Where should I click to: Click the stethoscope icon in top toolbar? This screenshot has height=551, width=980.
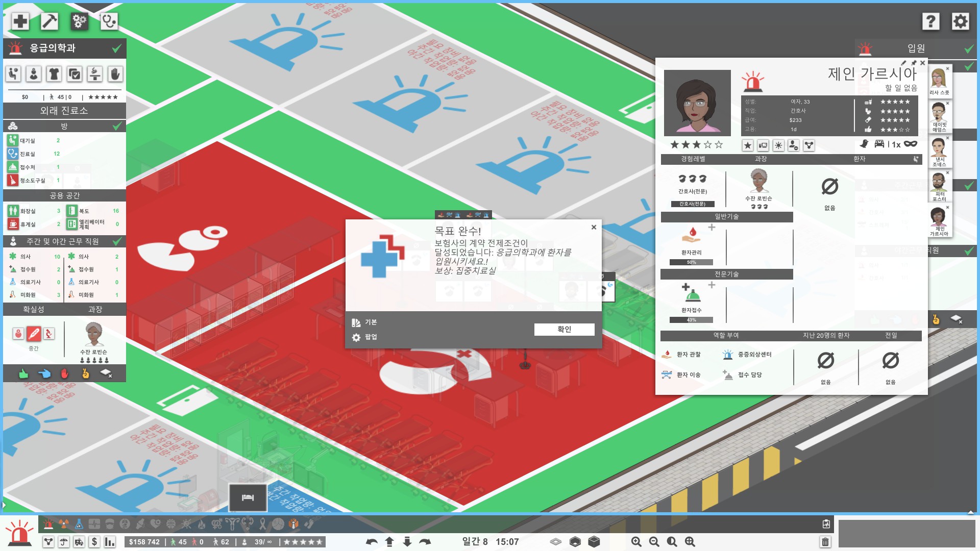point(109,21)
